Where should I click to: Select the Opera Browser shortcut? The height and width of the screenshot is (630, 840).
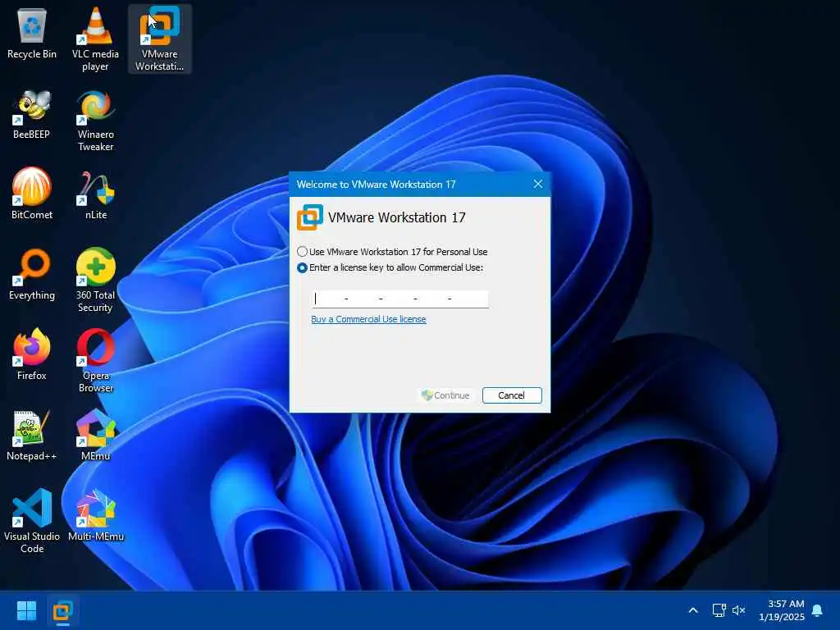(x=95, y=360)
